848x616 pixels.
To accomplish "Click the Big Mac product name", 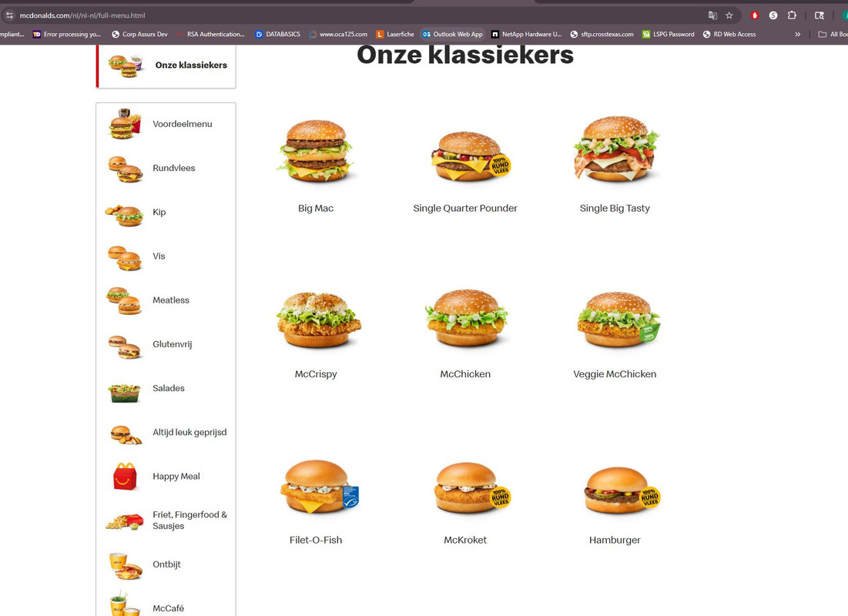I will click(x=316, y=208).
